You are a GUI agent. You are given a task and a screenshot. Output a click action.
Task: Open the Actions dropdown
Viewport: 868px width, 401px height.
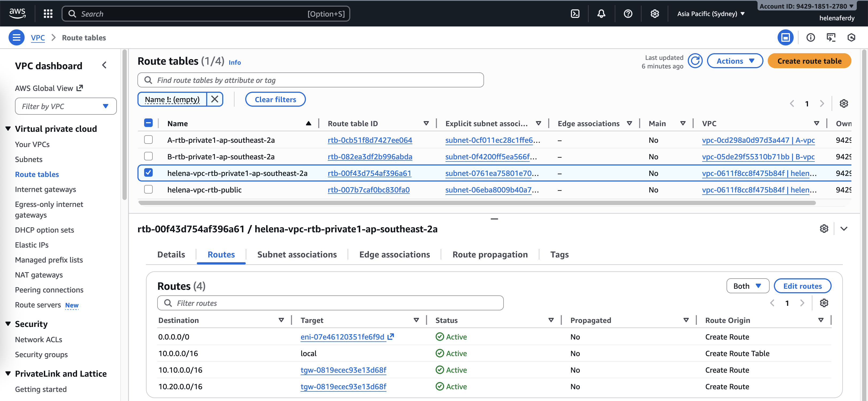[735, 61]
